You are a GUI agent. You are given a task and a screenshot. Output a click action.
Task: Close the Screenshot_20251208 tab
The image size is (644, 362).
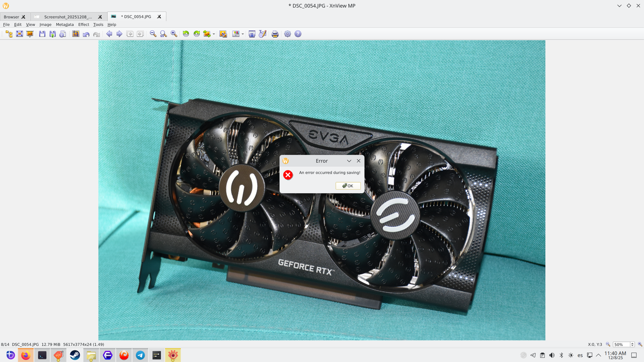(x=100, y=17)
